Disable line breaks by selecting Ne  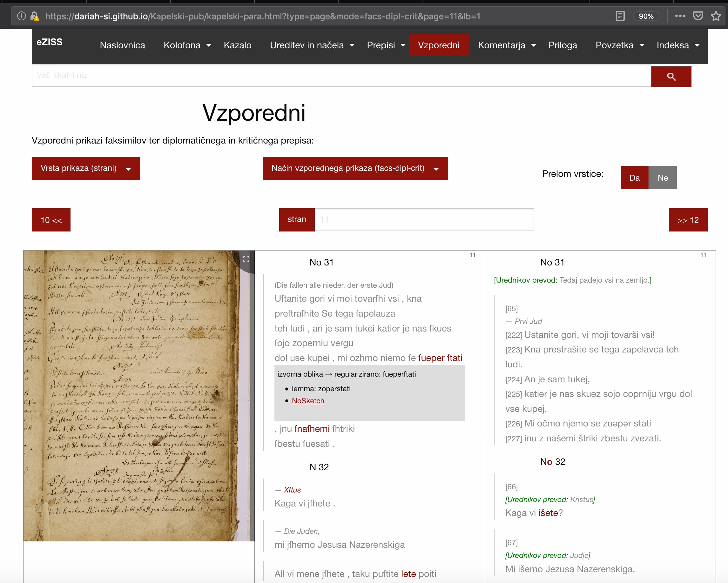(663, 178)
